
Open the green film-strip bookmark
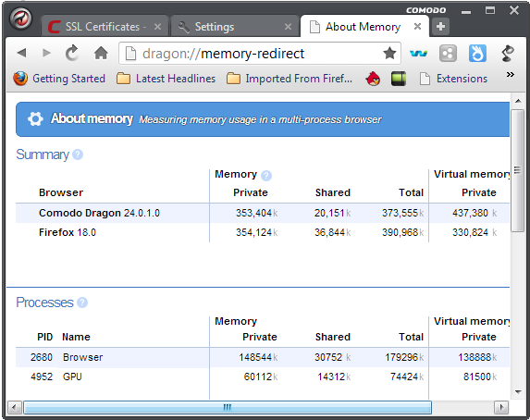(x=399, y=79)
